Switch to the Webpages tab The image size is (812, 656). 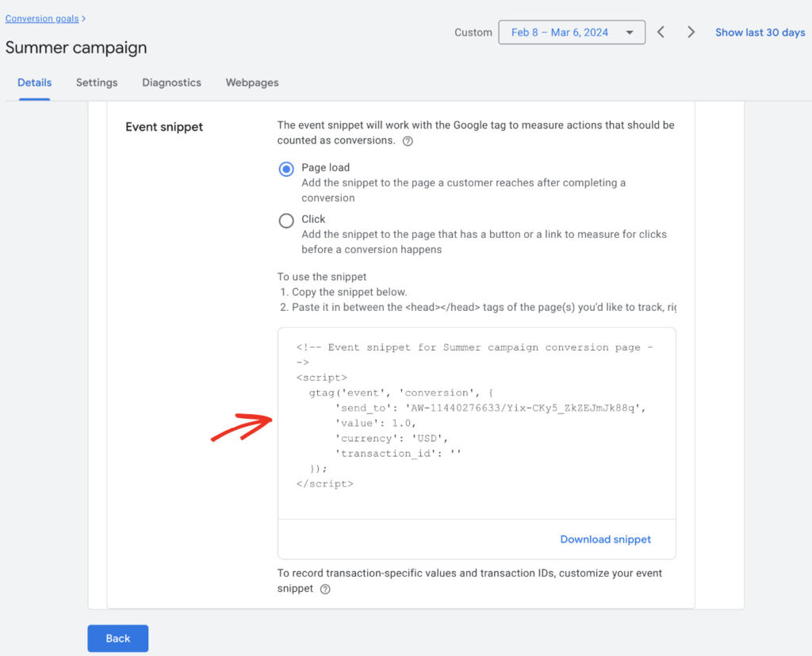(251, 82)
